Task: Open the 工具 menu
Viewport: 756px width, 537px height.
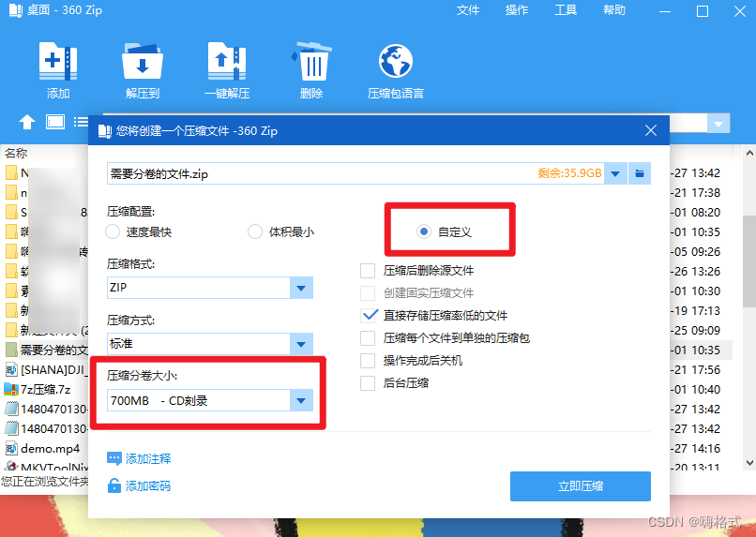Action: (x=566, y=10)
